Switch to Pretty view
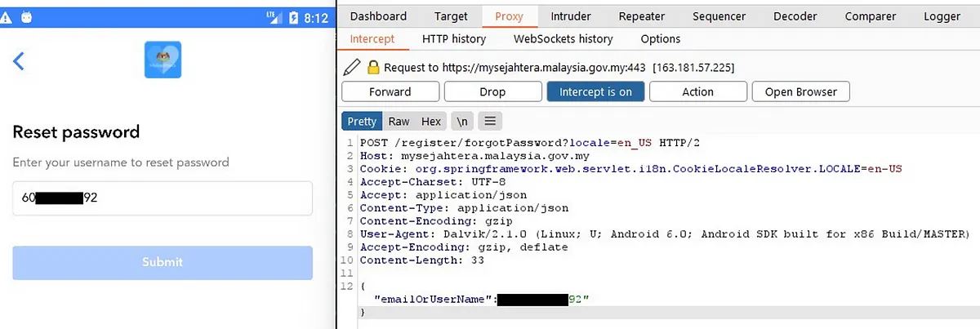The image size is (980, 329). (x=362, y=121)
